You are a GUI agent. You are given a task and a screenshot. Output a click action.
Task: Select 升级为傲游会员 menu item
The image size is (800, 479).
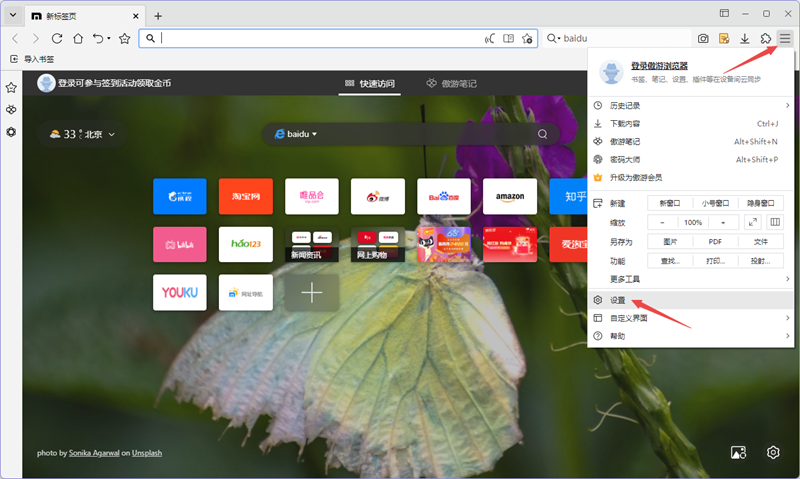tap(691, 178)
